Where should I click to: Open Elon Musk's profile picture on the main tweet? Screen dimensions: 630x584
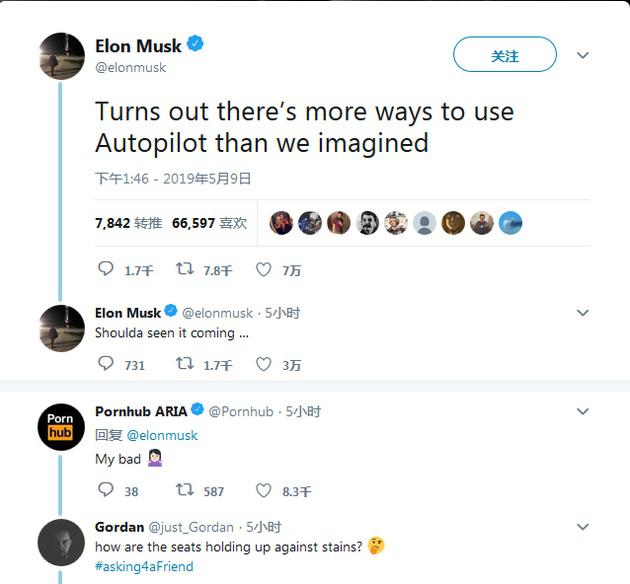tap(62, 56)
